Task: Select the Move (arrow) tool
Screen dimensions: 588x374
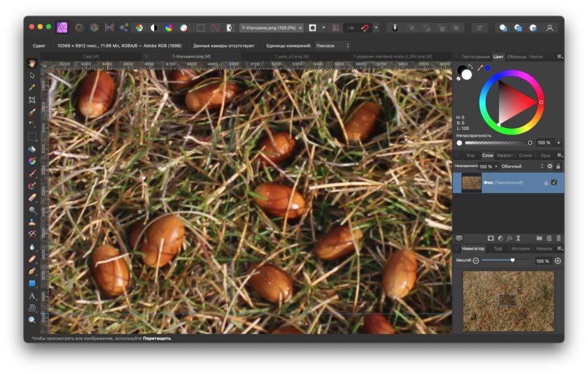Action: point(32,75)
